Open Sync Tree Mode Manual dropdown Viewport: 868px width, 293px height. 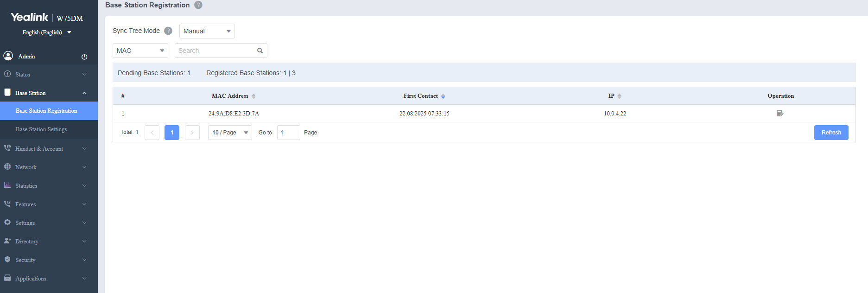coord(207,31)
